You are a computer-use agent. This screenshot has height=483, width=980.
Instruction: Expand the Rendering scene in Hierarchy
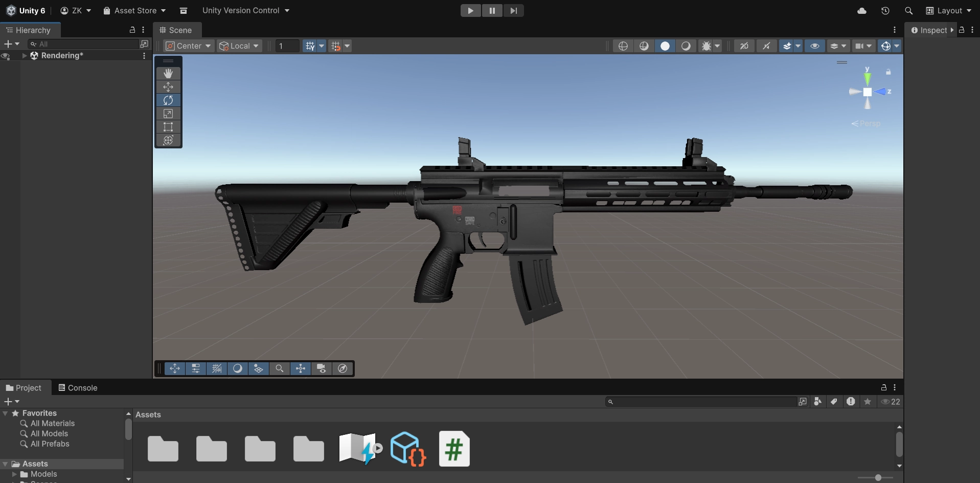(x=25, y=56)
